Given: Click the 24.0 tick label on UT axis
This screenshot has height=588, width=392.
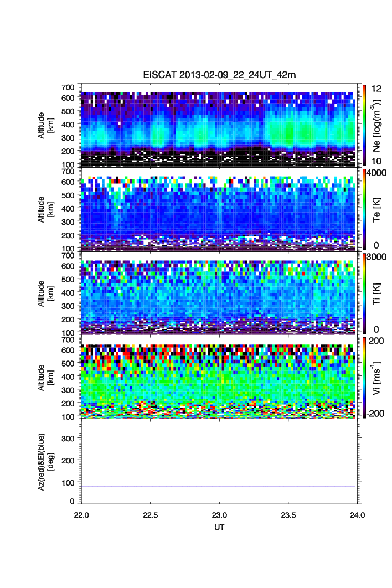Looking at the screenshot, I should pos(357,515).
